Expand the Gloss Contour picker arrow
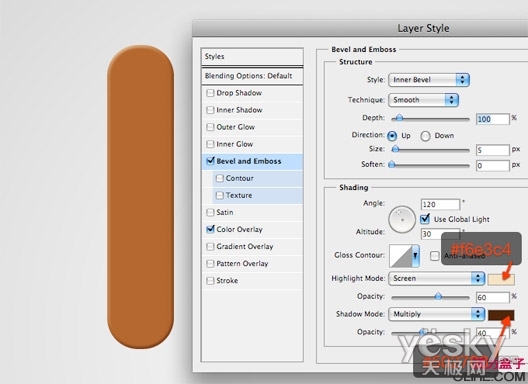The height and width of the screenshot is (384, 528). 416,256
